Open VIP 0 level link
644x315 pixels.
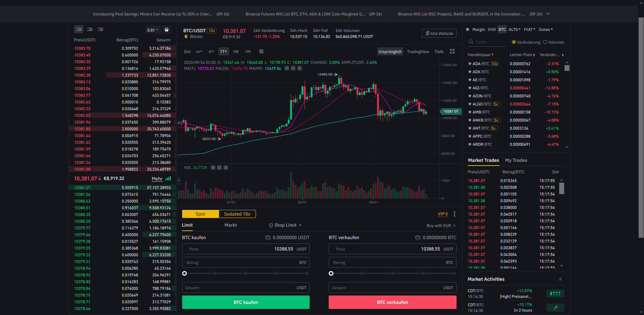click(x=443, y=214)
